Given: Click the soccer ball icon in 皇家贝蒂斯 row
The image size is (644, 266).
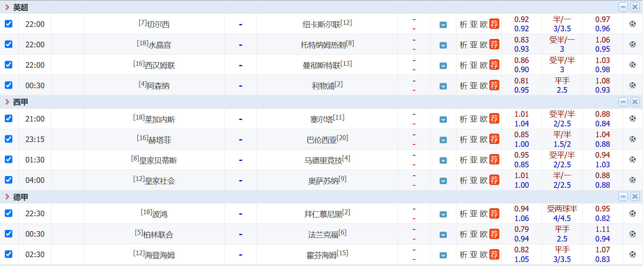Looking at the screenshot, I should [x=632, y=160].
